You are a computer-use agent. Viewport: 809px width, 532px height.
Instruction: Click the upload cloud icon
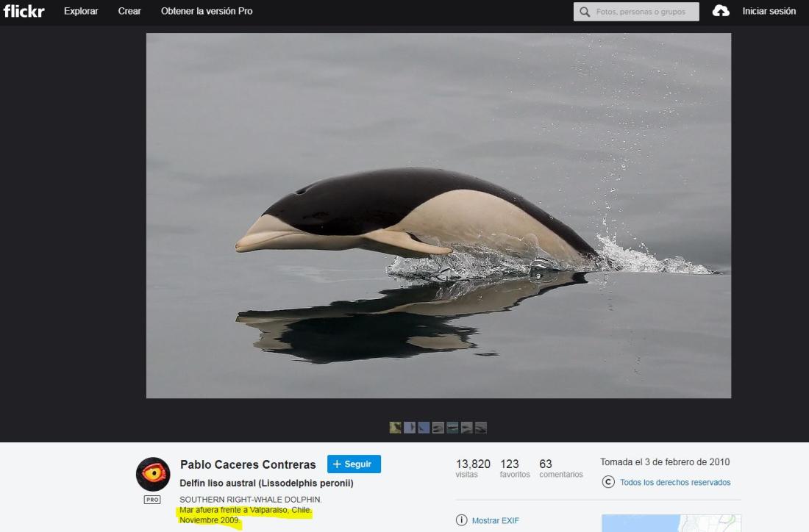[721, 11]
